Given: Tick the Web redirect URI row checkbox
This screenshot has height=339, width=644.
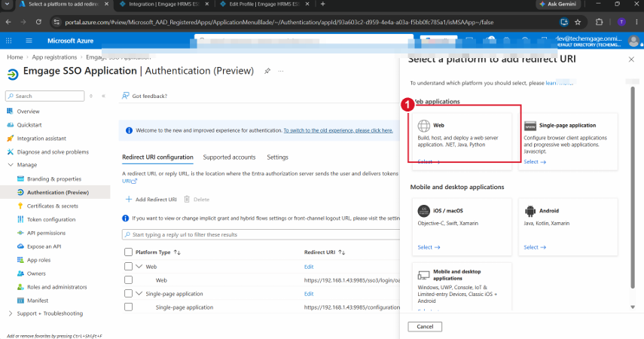Looking at the screenshot, I should tap(128, 279).
